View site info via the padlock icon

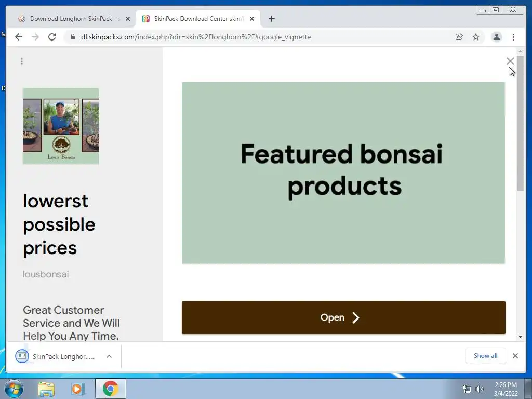pos(72,37)
